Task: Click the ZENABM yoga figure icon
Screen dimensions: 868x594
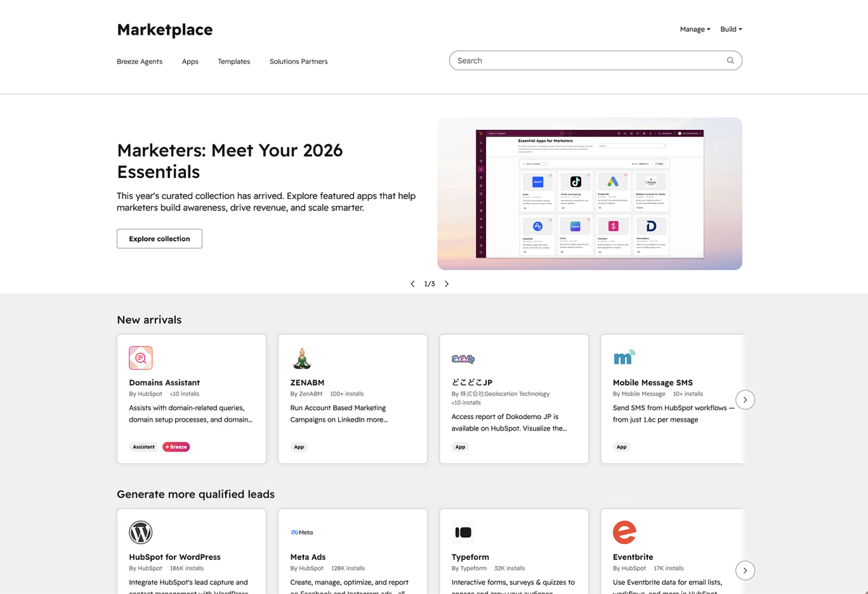Action: point(302,358)
